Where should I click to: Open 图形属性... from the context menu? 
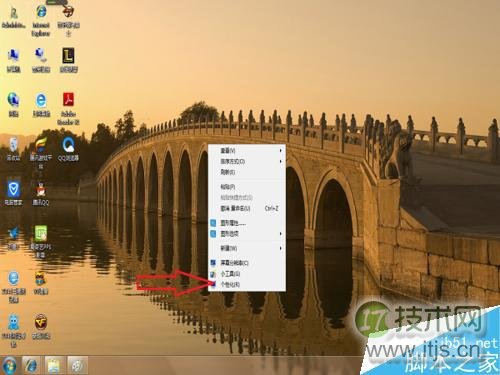click(x=247, y=223)
